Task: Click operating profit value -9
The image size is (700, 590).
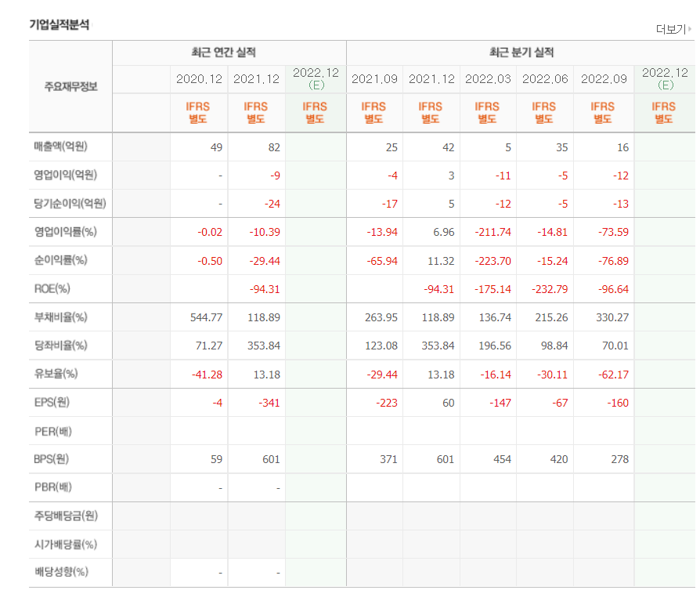Action: [x=275, y=176]
